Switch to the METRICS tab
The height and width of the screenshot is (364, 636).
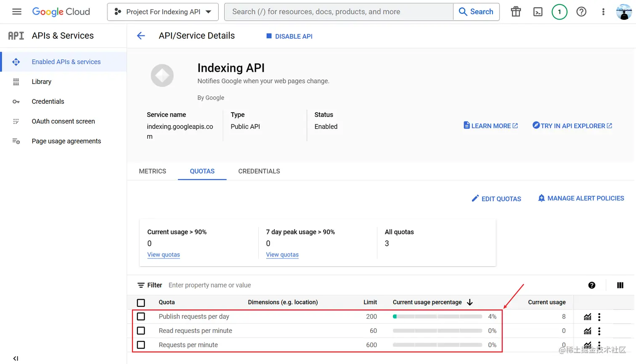(153, 171)
